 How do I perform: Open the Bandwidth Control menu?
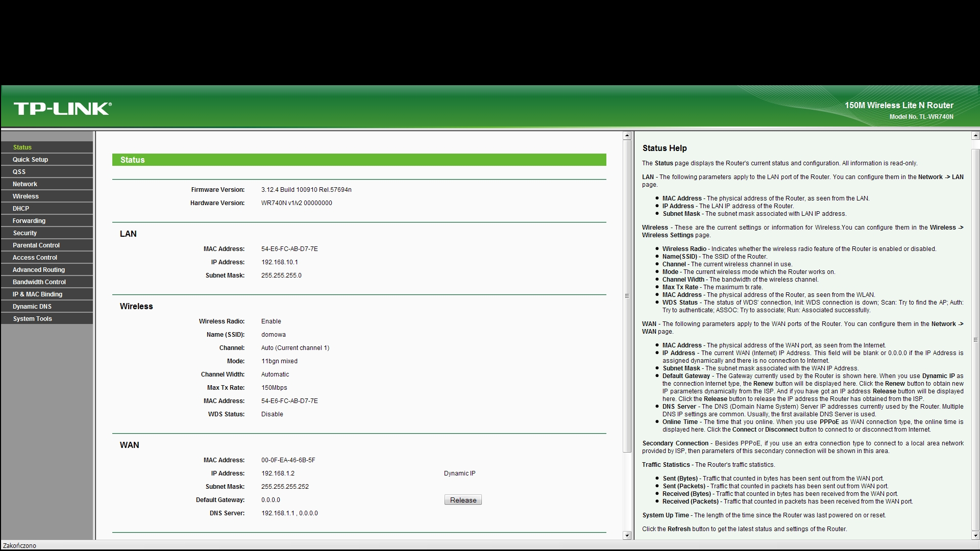click(39, 282)
